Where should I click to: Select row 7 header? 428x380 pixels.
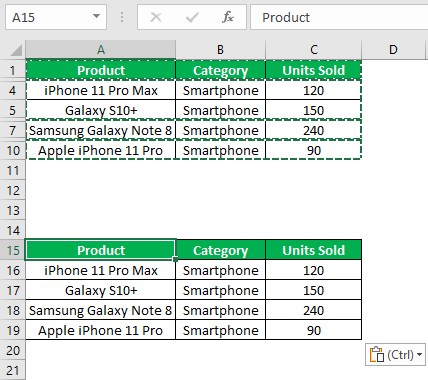pos(13,130)
